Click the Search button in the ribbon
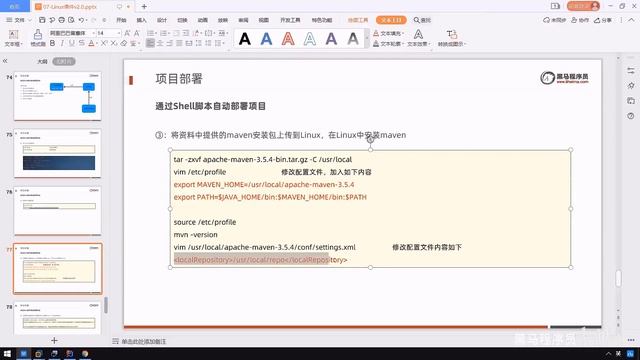This screenshot has height=360, width=640. tap(422, 20)
